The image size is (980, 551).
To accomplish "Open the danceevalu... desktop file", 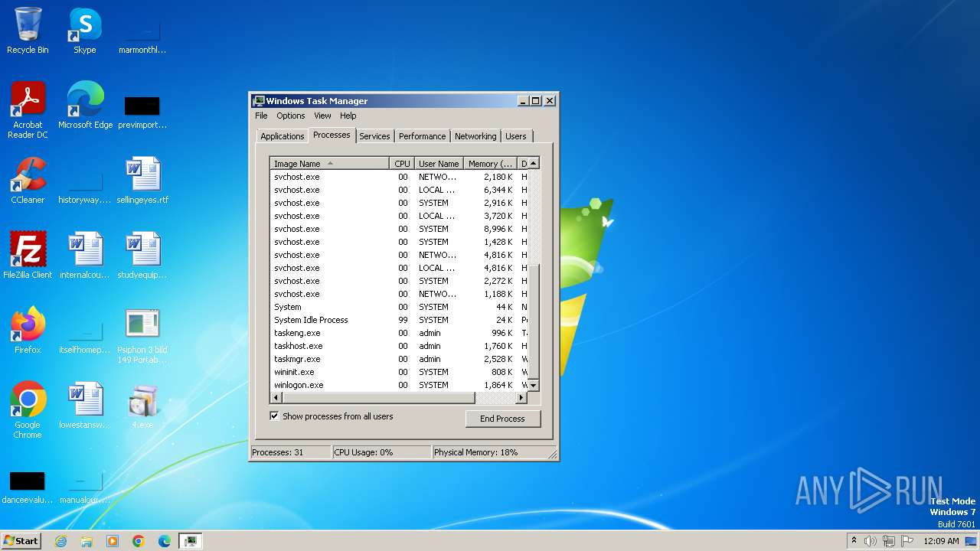I will [x=28, y=486].
